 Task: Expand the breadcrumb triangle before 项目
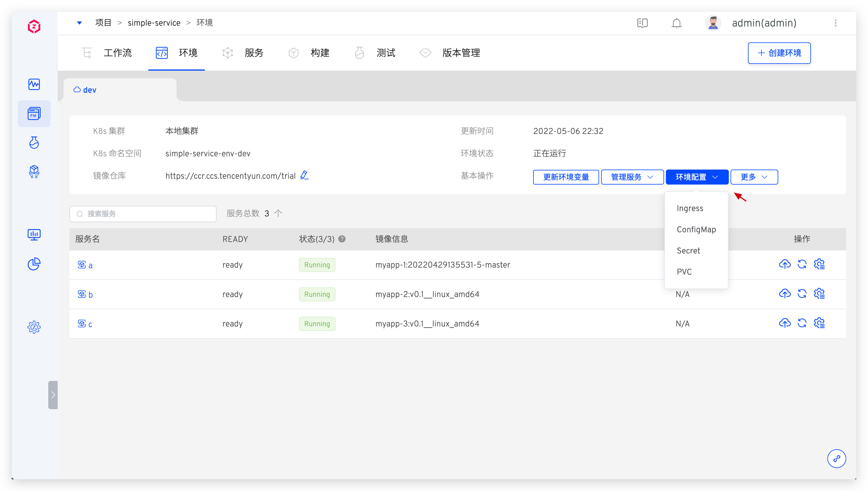coord(79,23)
